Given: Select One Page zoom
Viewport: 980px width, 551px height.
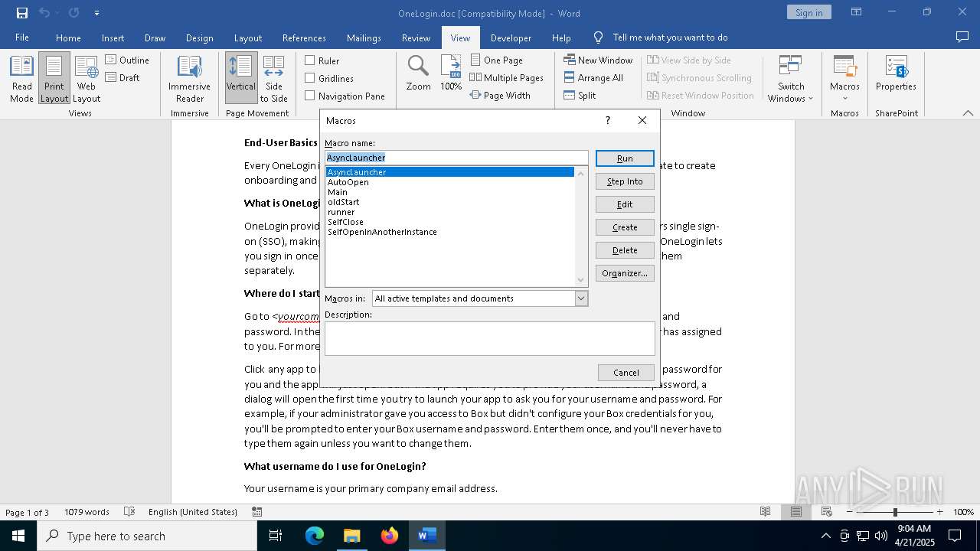Looking at the screenshot, I should pyautogui.click(x=496, y=60).
